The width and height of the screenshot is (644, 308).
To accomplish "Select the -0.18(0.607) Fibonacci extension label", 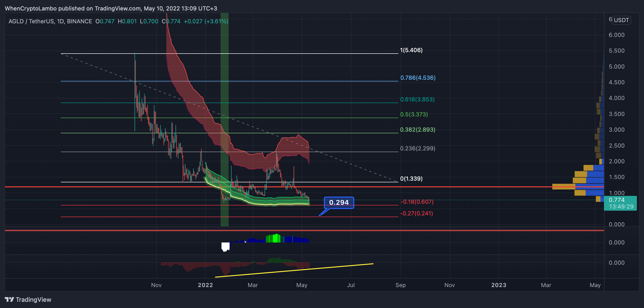I will pos(417,202).
